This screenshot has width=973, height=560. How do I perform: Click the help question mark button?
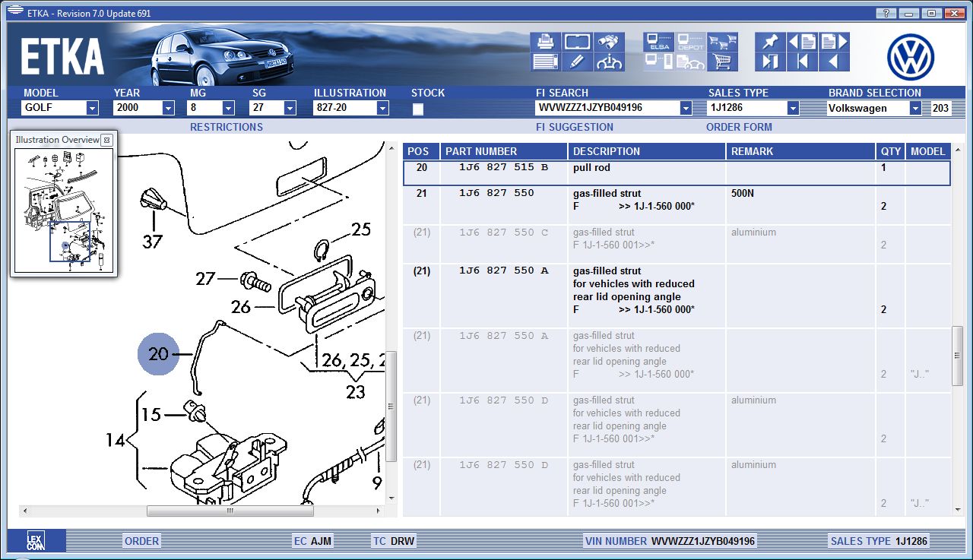tap(886, 13)
